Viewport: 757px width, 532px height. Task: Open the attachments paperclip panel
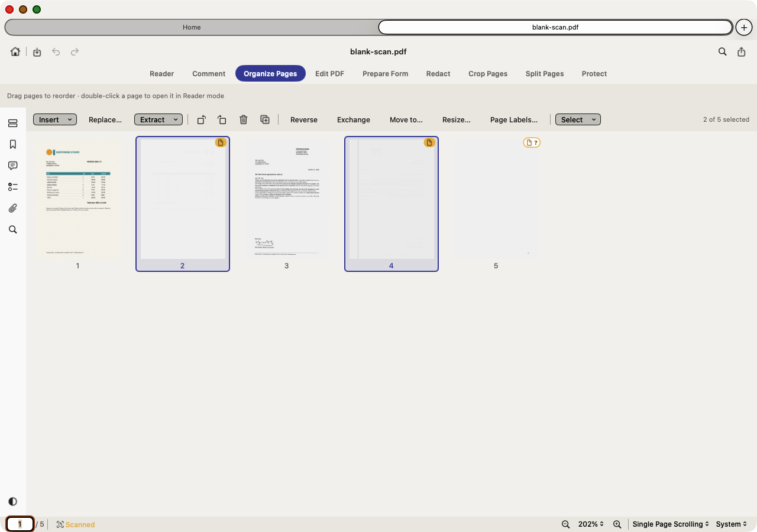click(13, 208)
